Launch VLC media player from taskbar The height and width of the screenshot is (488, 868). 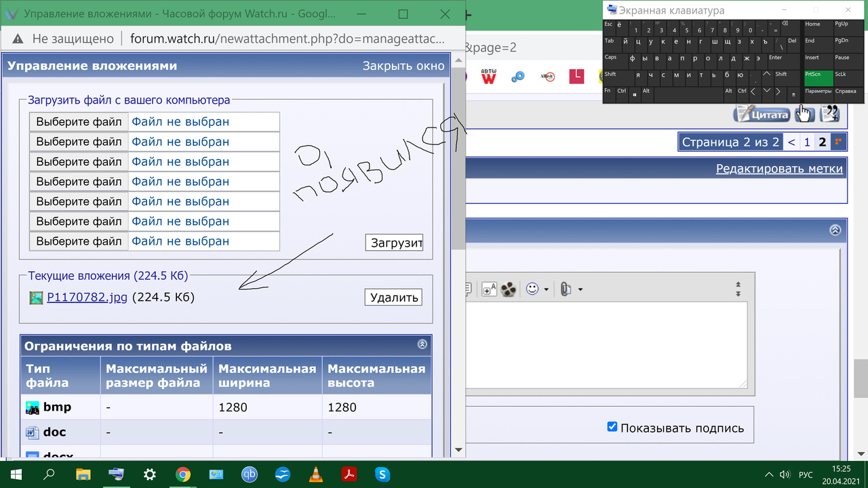[x=316, y=474]
